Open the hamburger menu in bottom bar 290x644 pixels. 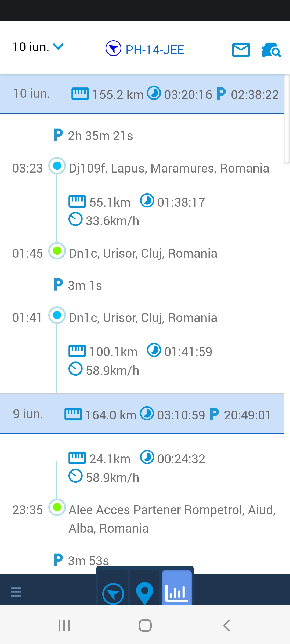coord(16,592)
